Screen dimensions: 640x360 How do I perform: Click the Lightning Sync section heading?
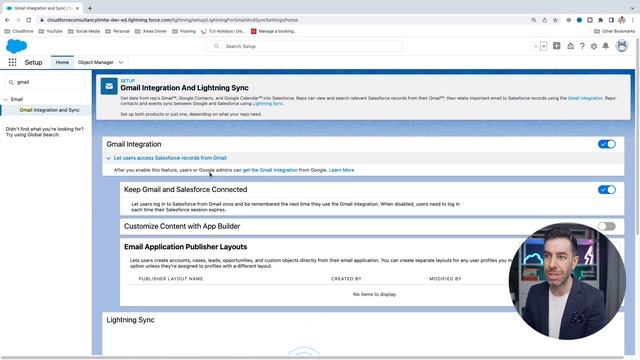[x=130, y=320]
